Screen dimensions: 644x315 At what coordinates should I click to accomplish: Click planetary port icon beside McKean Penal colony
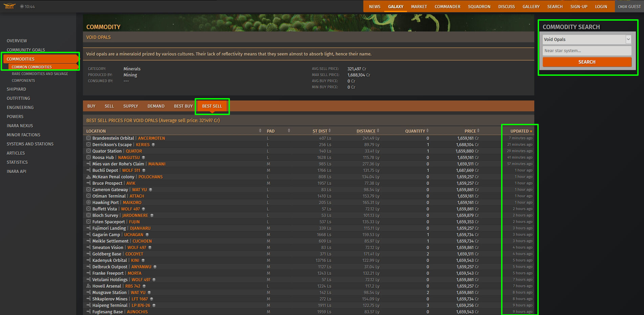click(x=88, y=177)
